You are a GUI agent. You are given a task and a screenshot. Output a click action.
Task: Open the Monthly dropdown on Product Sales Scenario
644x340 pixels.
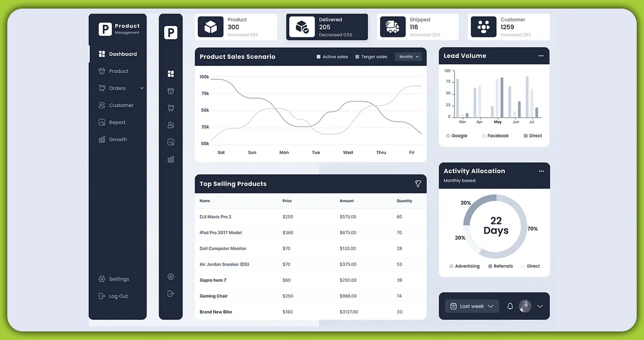(x=407, y=56)
